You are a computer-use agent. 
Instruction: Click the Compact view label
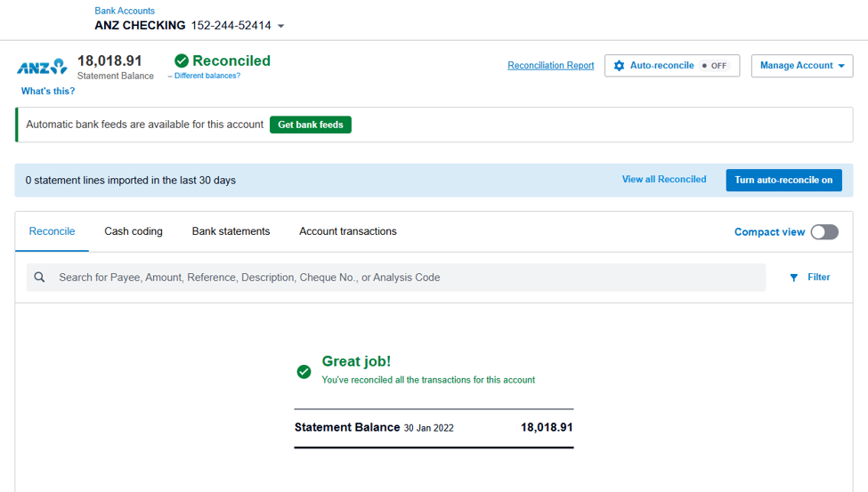pyautogui.click(x=769, y=232)
